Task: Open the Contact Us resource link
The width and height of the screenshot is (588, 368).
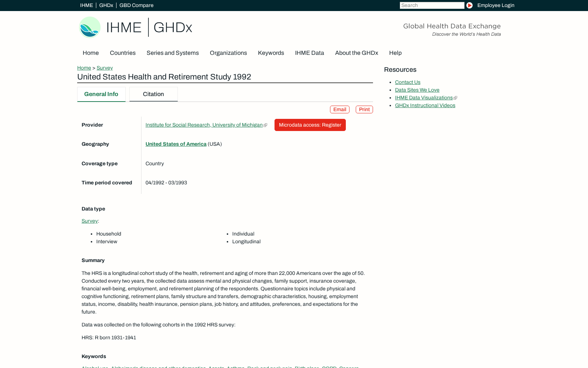Action: (x=408, y=82)
